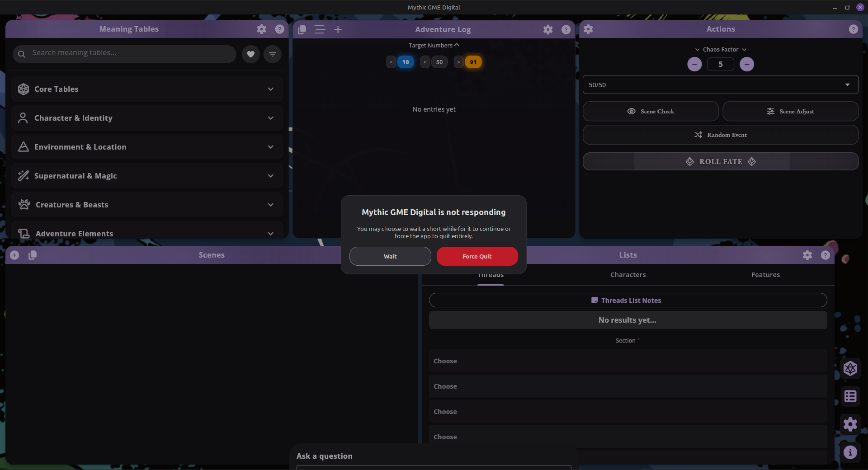
Task: Click the Search meaning tables field
Action: (x=124, y=54)
